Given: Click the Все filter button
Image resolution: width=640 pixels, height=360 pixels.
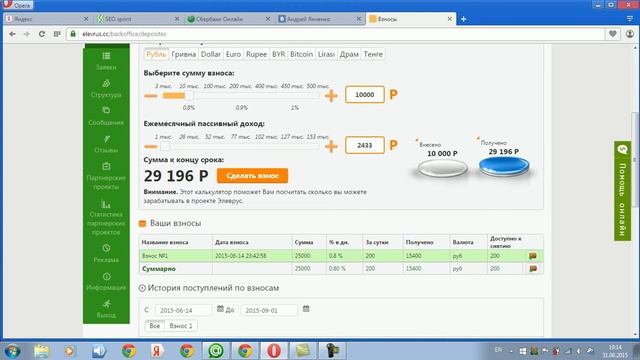Looking at the screenshot, I should click(x=155, y=326).
